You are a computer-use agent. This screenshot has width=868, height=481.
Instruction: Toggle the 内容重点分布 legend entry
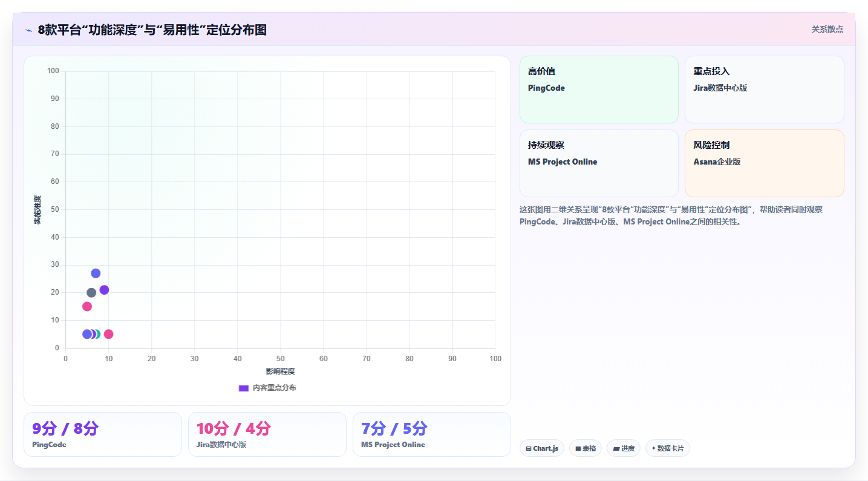coord(267,388)
